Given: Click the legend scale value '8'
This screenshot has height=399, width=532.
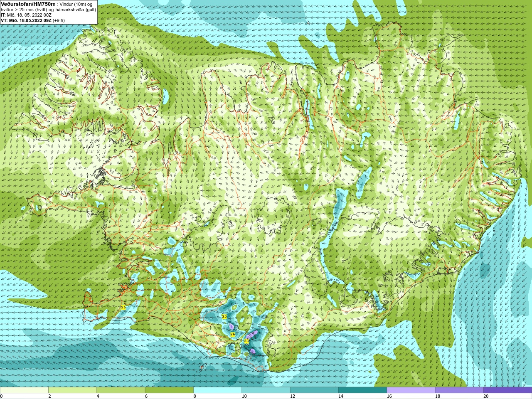Looking at the screenshot, I should (x=195, y=396).
